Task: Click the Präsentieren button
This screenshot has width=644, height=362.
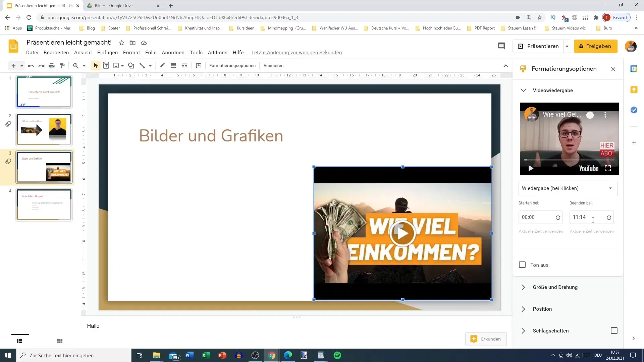Action: (x=538, y=46)
